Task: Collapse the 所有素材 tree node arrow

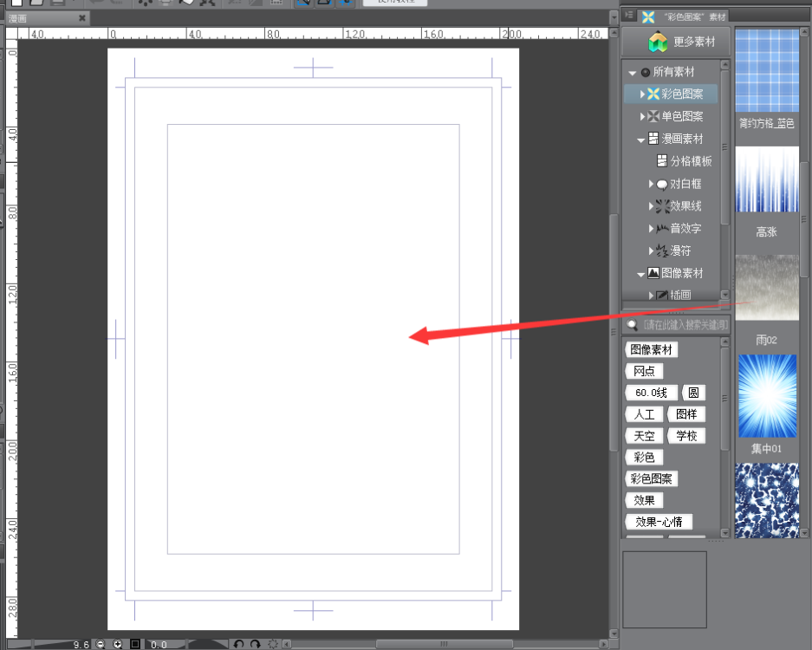Action: (633, 73)
